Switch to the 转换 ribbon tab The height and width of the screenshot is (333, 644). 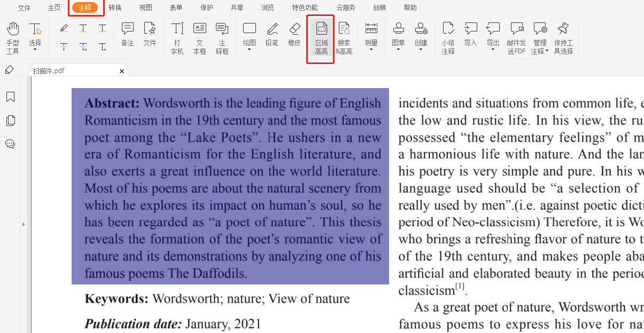(115, 7)
